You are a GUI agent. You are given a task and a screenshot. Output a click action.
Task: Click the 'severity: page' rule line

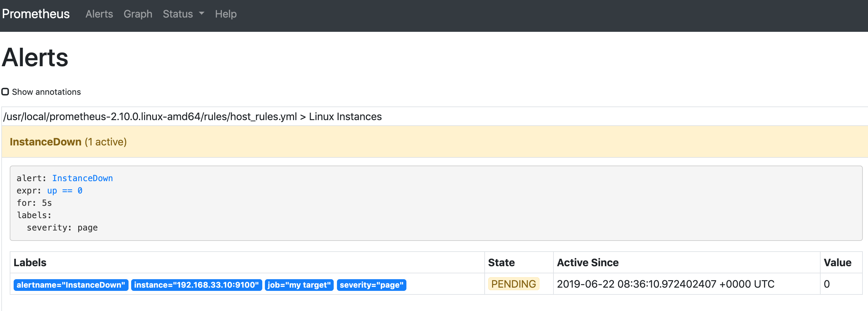pos(62,228)
